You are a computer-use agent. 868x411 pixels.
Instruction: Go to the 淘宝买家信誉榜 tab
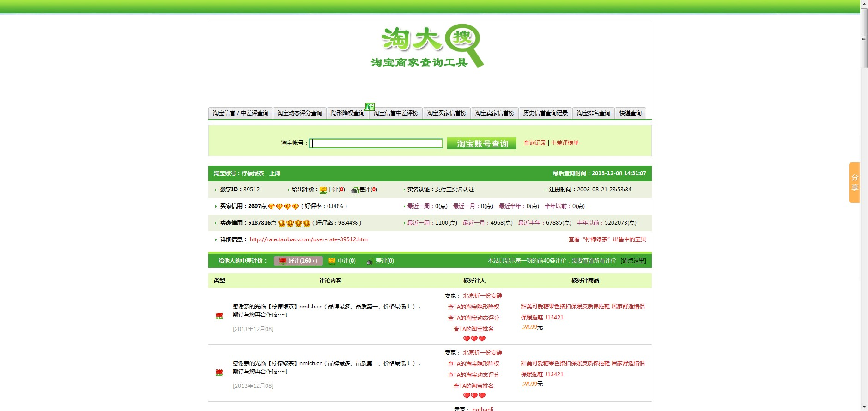pos(447,113)
